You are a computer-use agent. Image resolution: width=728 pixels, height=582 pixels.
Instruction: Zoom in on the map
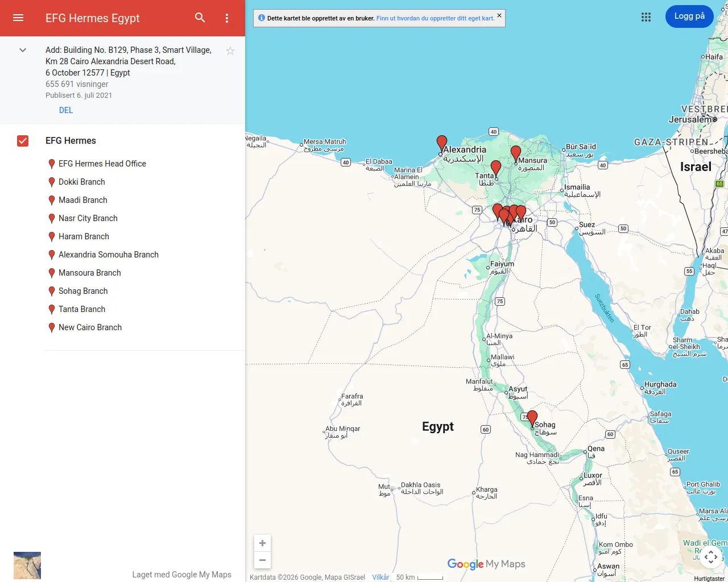point(262,543)
